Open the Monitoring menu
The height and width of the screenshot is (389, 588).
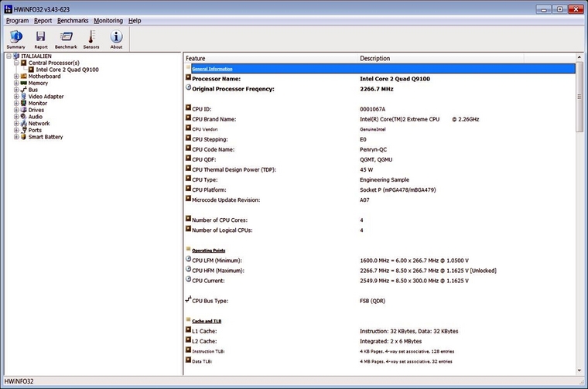click(x=108, y=21)
